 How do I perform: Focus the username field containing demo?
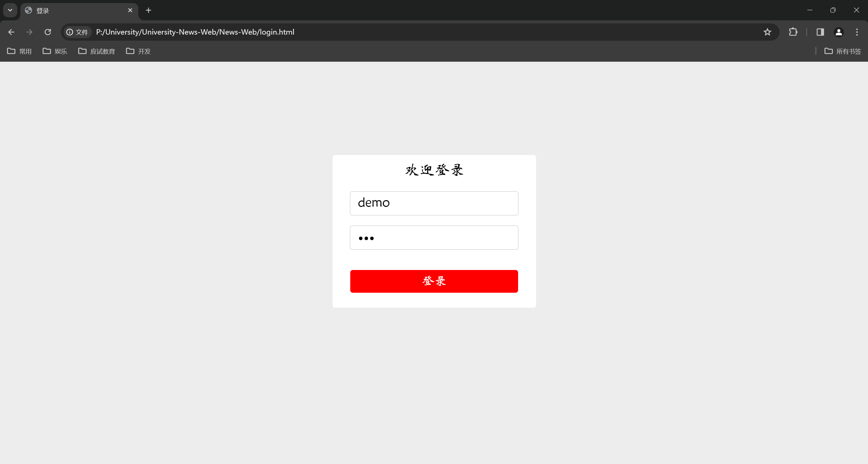pos(434,203)
